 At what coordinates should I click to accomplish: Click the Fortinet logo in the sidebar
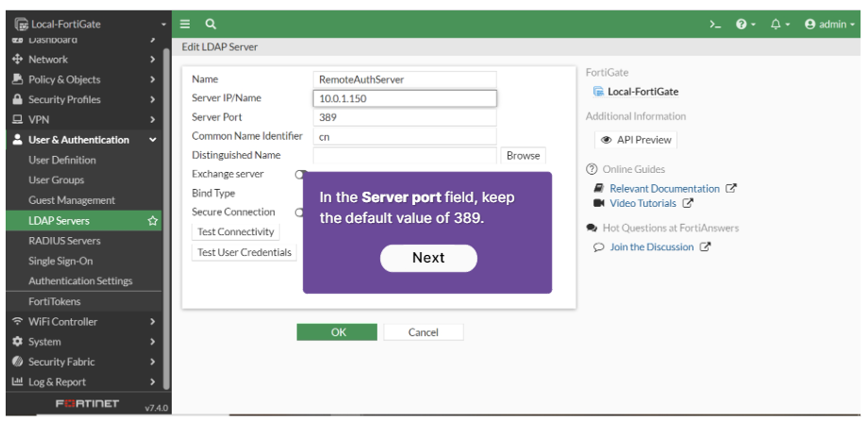click(x=88, y=403)
